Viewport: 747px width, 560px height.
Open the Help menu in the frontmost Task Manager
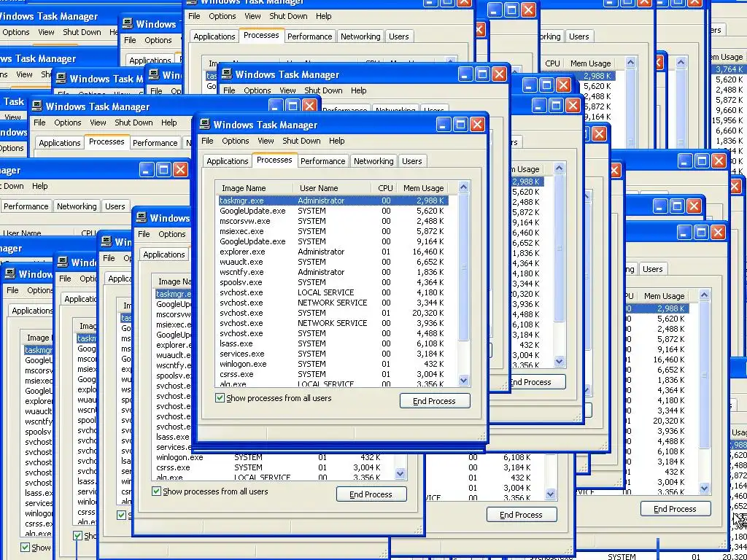(x=336, y=141)
